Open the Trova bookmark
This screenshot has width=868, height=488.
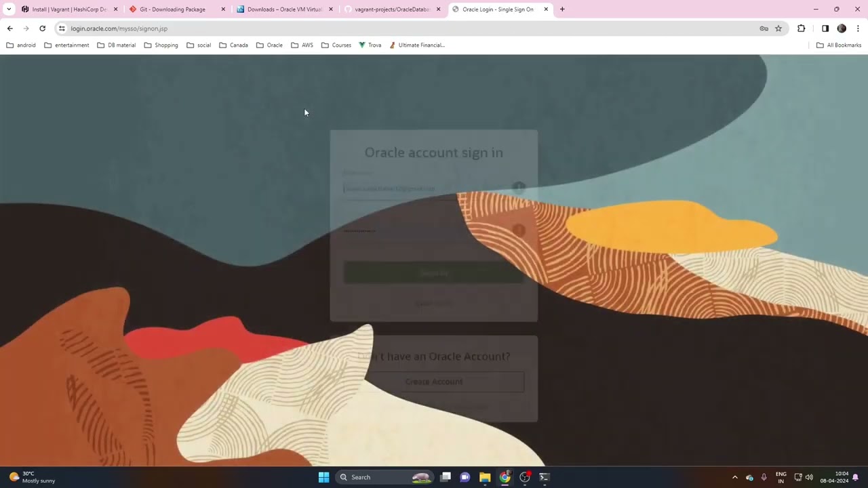tap(370, 45)
